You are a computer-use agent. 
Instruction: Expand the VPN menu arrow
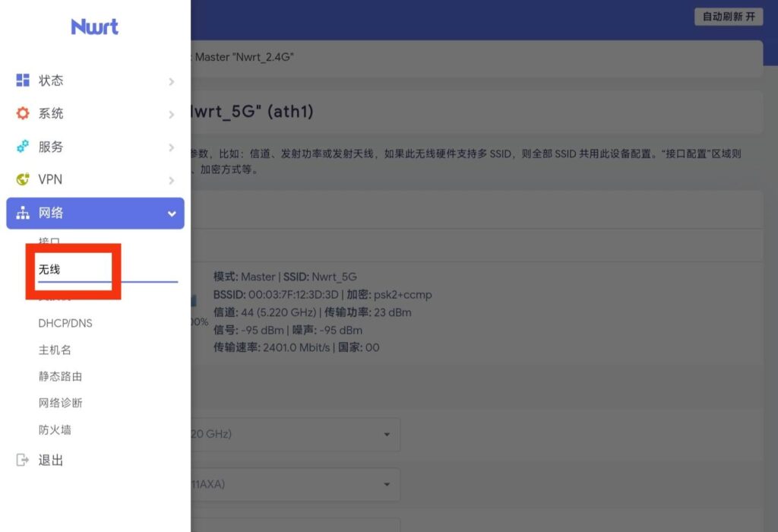point(171,180)
